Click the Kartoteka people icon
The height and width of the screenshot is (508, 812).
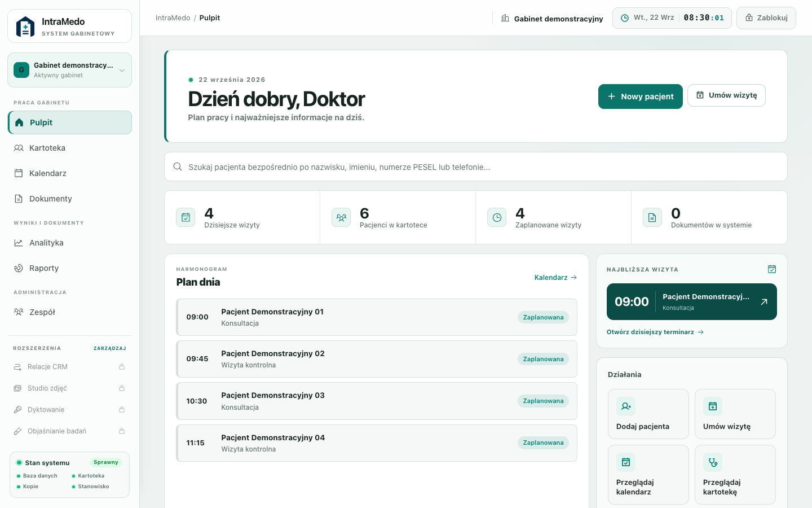(x=19, y=148)
